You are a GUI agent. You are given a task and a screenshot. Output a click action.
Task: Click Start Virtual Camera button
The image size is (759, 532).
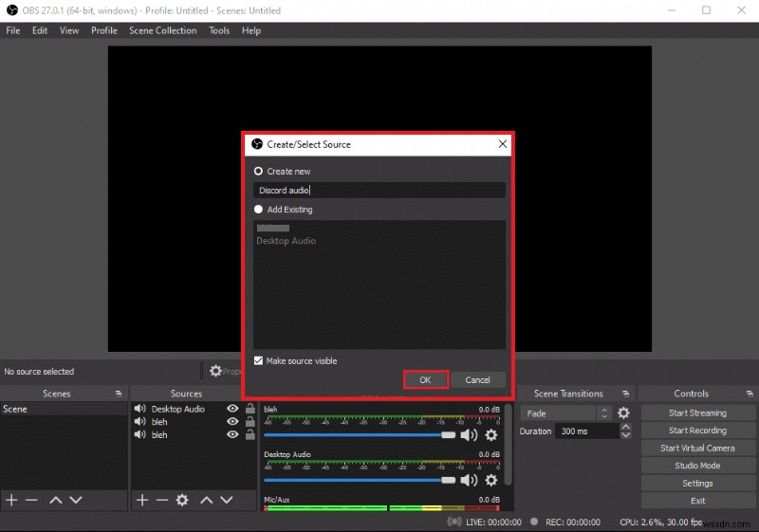click(697, 448)
